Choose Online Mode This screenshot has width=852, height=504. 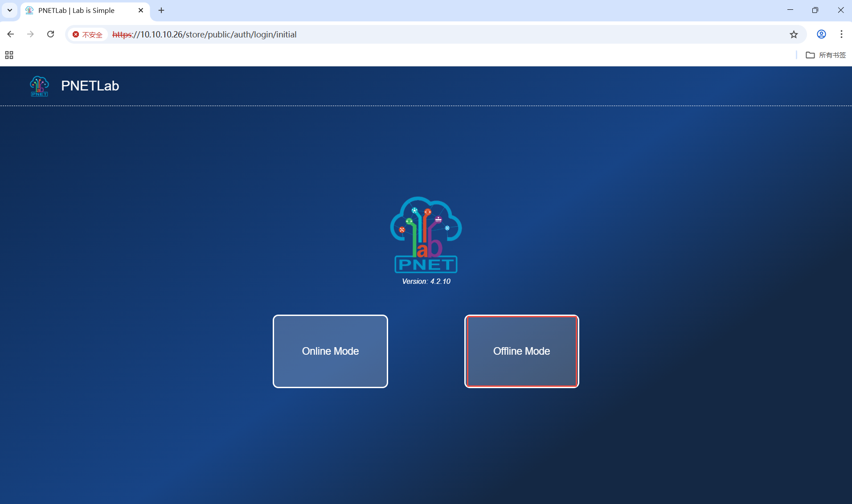point(330,351)
